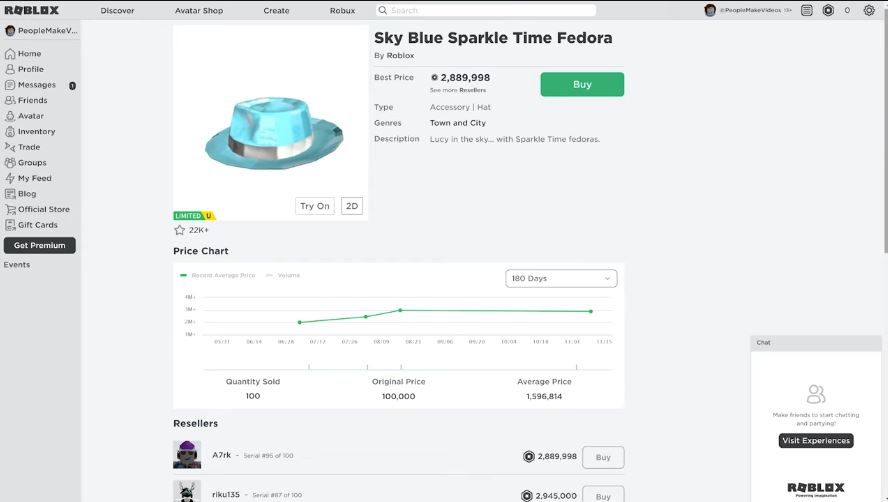The image size is (888, 502).
Task: Click the item title Sky Blue Sparkle Time Fedora
Action: [493, 38]
